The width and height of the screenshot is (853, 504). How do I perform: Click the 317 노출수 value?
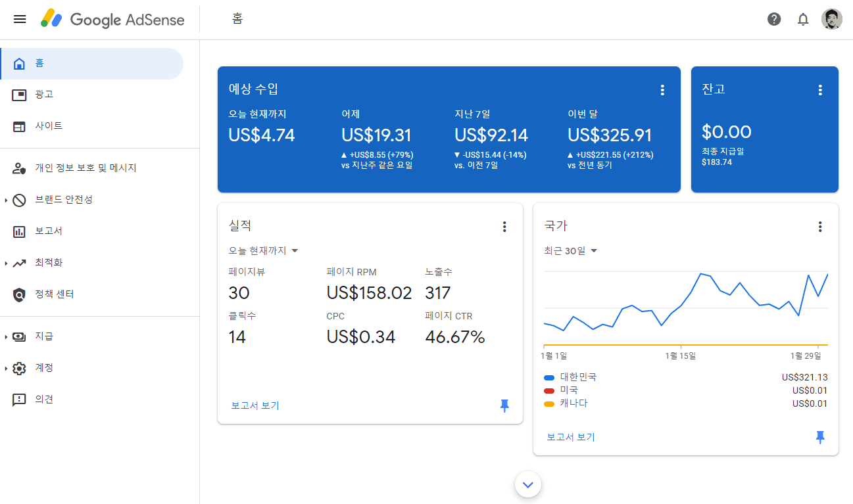(438, 293)
